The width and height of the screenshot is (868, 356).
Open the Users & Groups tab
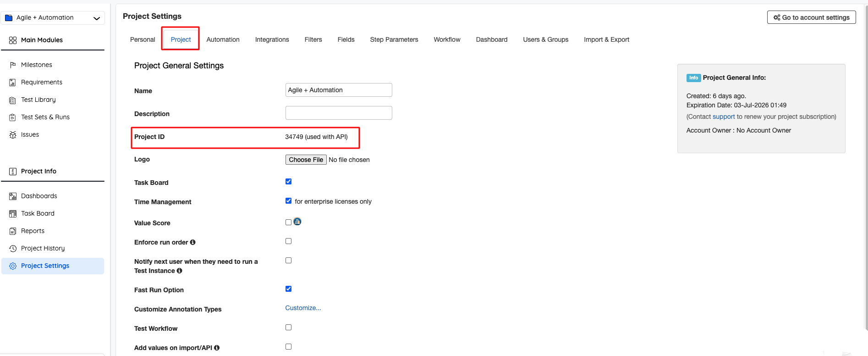click(546, 39)
